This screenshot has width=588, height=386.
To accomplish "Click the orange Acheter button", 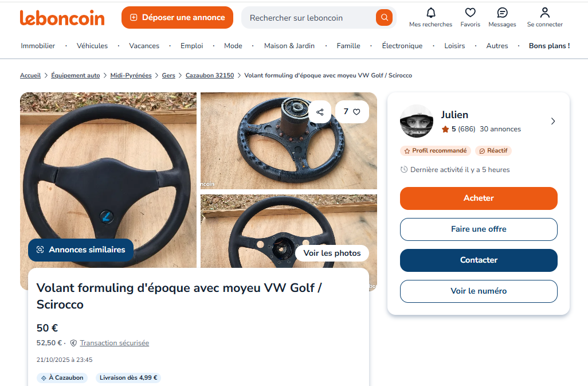I will [x=479, y=198].
